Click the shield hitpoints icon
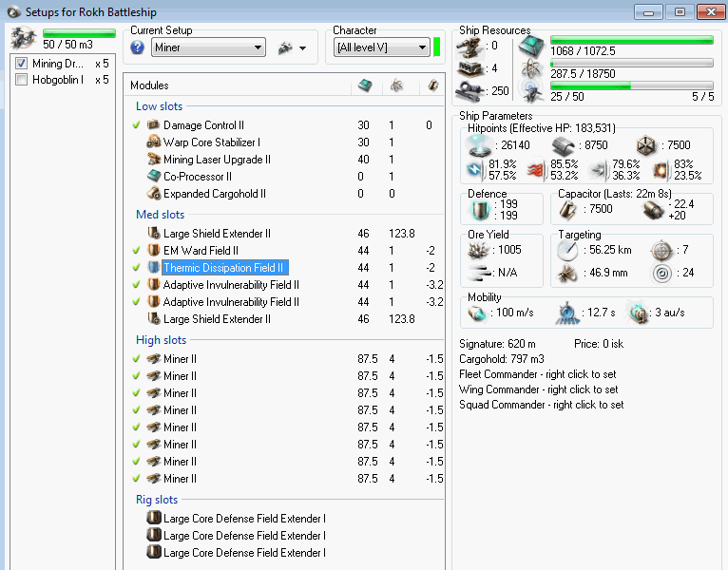The image size is (728, 570). (479, 146)
